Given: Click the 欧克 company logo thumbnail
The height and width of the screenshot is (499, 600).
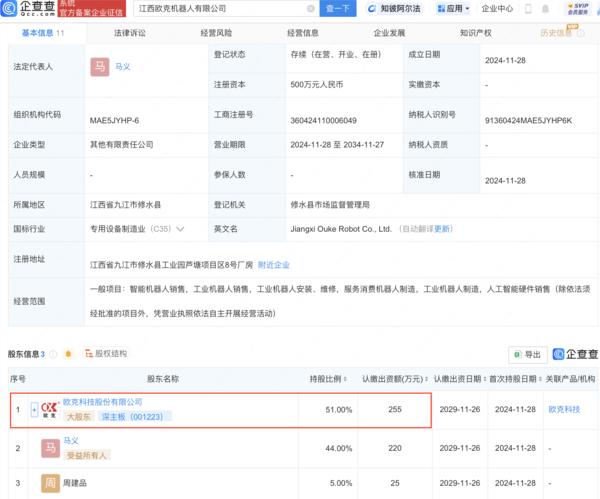Looking at the screenshot, I should click(x=50, y=409).
